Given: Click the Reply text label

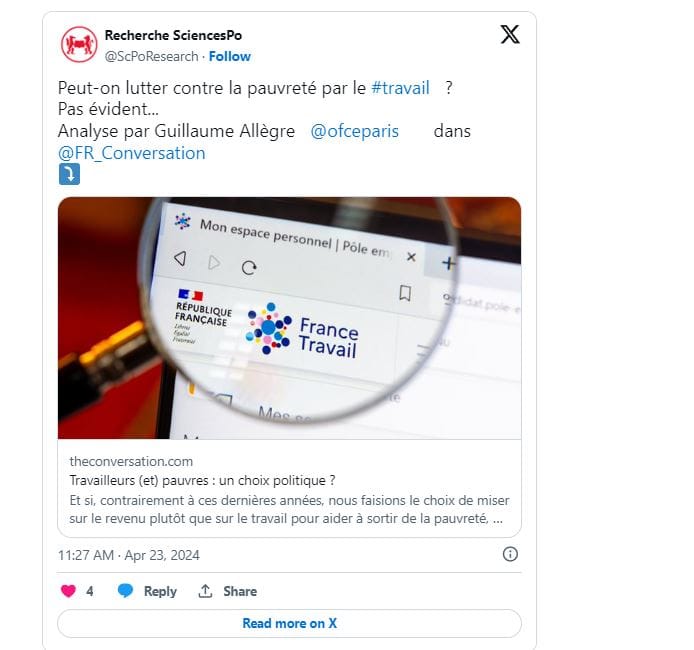Looking at the screenshot, I should click(x=160, y=591).
